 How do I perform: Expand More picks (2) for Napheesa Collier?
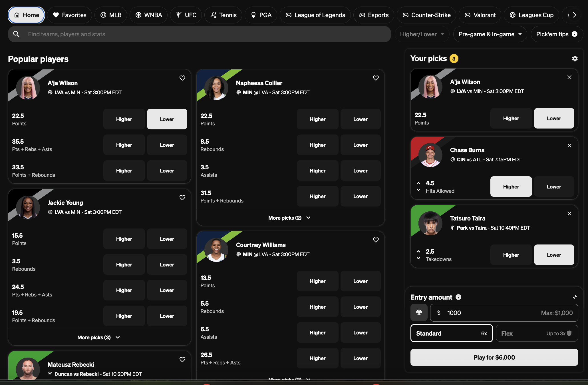(290, 218)
